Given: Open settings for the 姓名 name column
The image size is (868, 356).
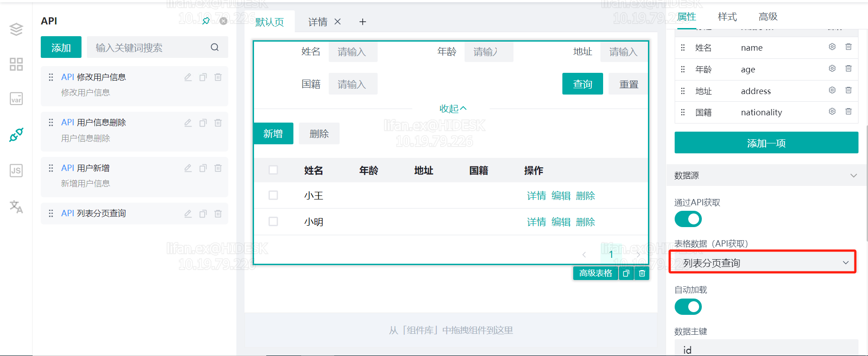Looking at the screenshot, I should tap(832, 47).
